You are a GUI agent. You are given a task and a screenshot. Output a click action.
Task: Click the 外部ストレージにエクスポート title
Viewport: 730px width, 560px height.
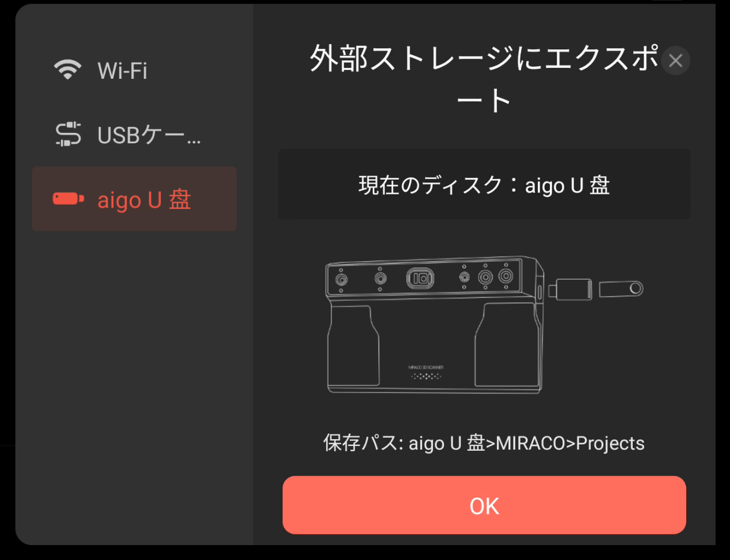coord(484,79)
